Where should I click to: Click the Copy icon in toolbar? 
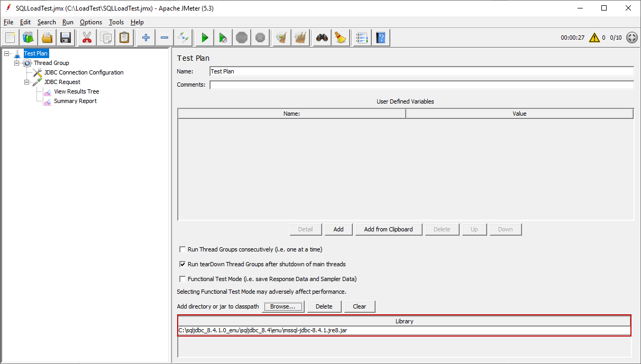point(106,38)
